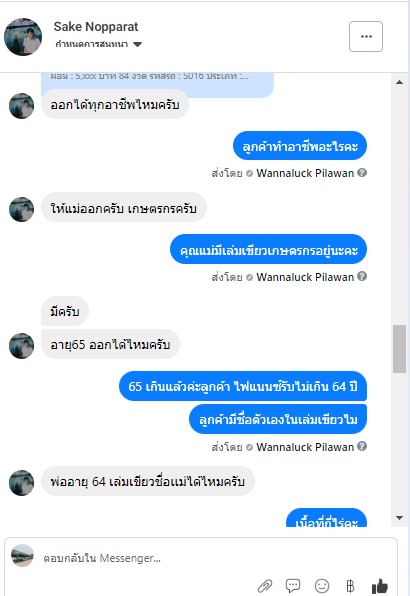This screenshot has height=596, width=410.
Task: Open the three-dots options menu
Action: (366, 36)
